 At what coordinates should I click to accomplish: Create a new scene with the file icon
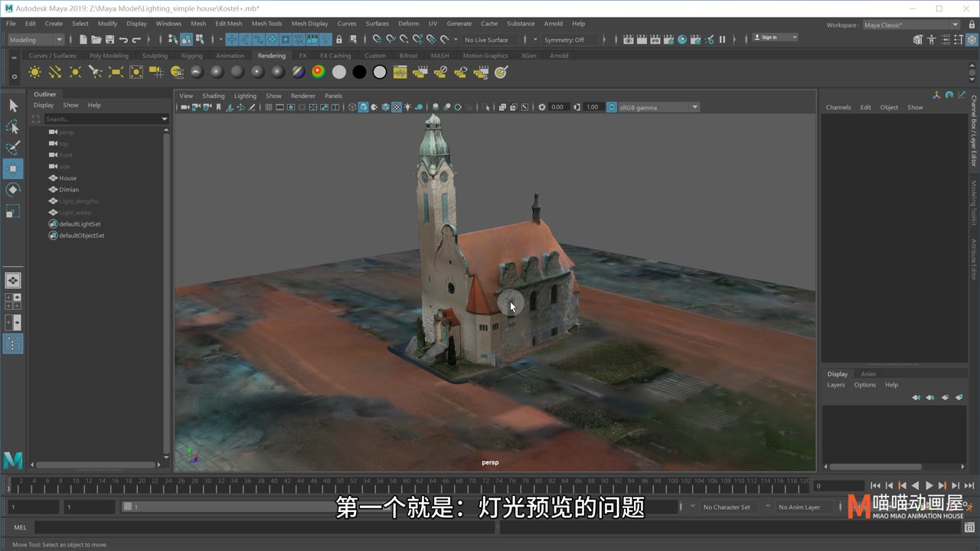(x=83, y=40)
